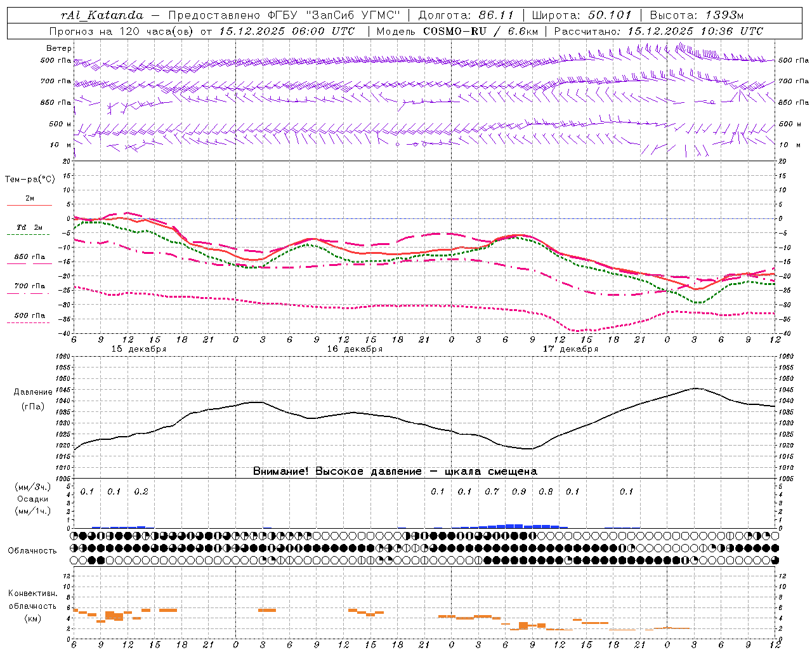The height and width of the screenshot is (650, 812).
Task: Click the line sample under 2м legend
Action: coord(29,206)
